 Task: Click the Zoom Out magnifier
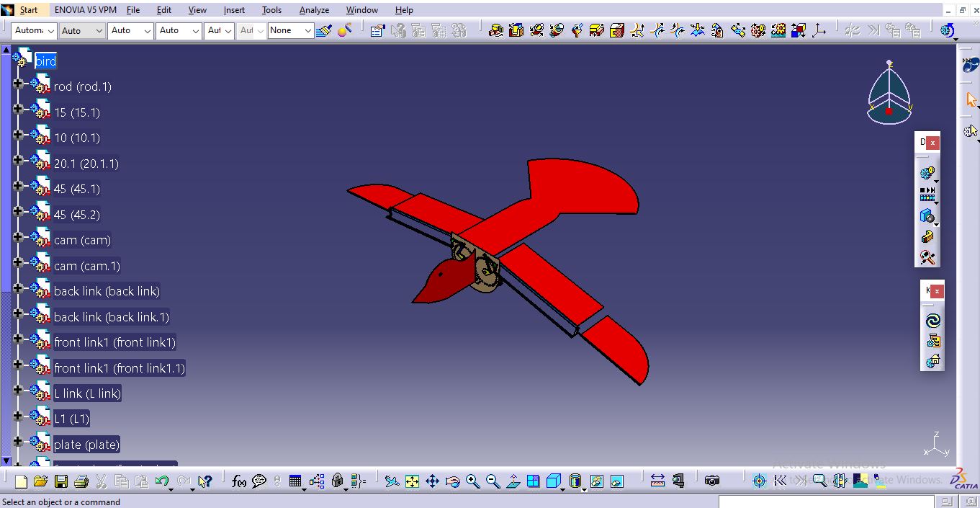point(493,481)
